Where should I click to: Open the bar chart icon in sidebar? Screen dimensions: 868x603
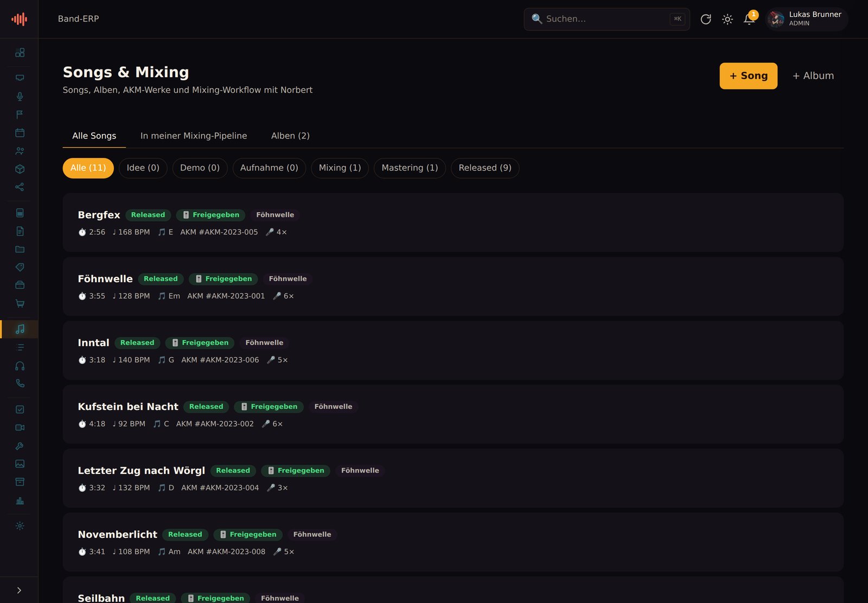(x=20, y=500)
